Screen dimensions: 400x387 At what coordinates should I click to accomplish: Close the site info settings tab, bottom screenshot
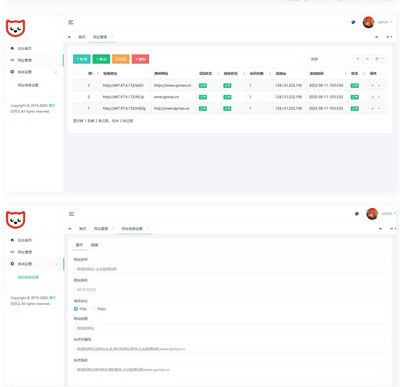click(x=148, y=229)
